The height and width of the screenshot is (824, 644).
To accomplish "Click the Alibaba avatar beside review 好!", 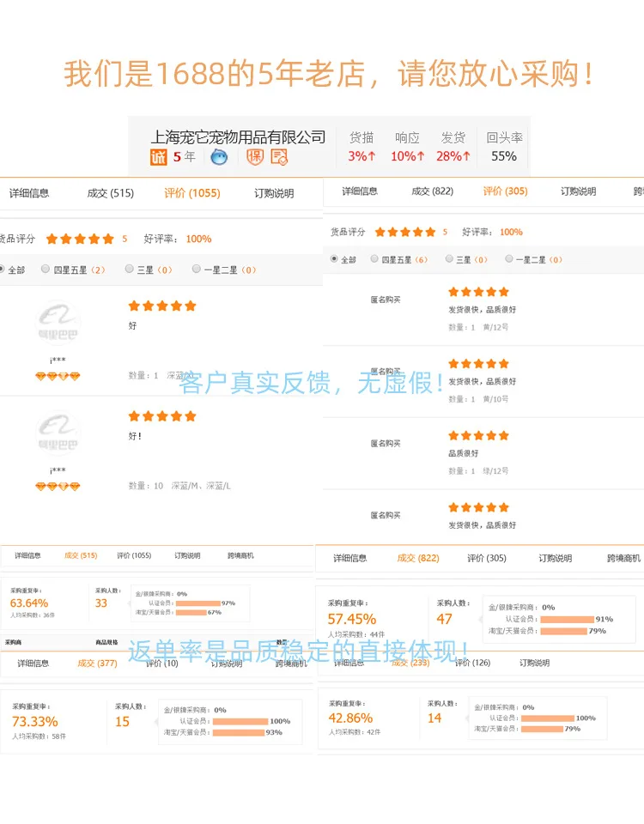I will pos(58,432).
